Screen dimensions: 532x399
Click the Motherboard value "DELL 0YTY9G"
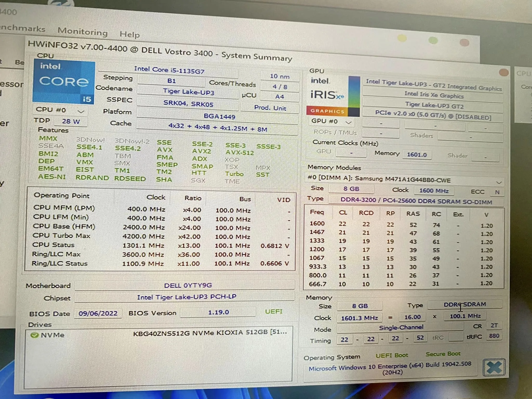[x=185, y=285]
